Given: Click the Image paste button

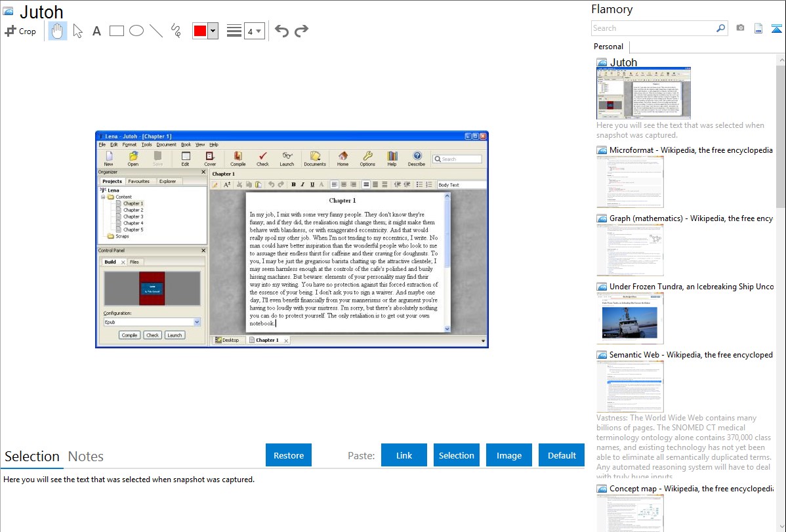Looking at the screenshot, I should point(508,455).
